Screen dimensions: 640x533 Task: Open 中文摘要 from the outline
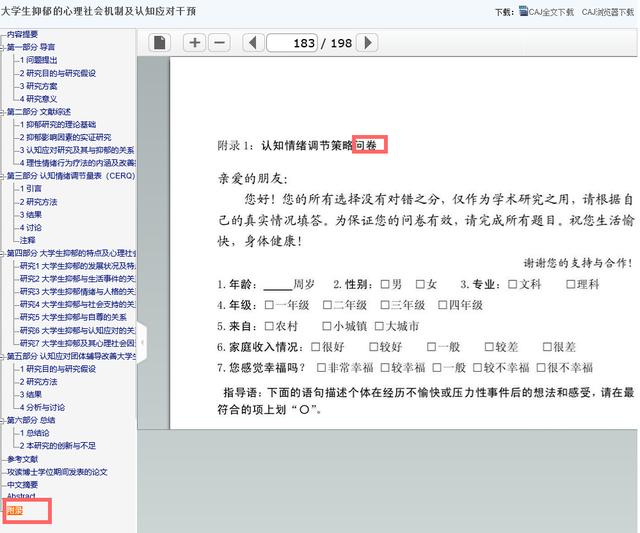(23, 484)
